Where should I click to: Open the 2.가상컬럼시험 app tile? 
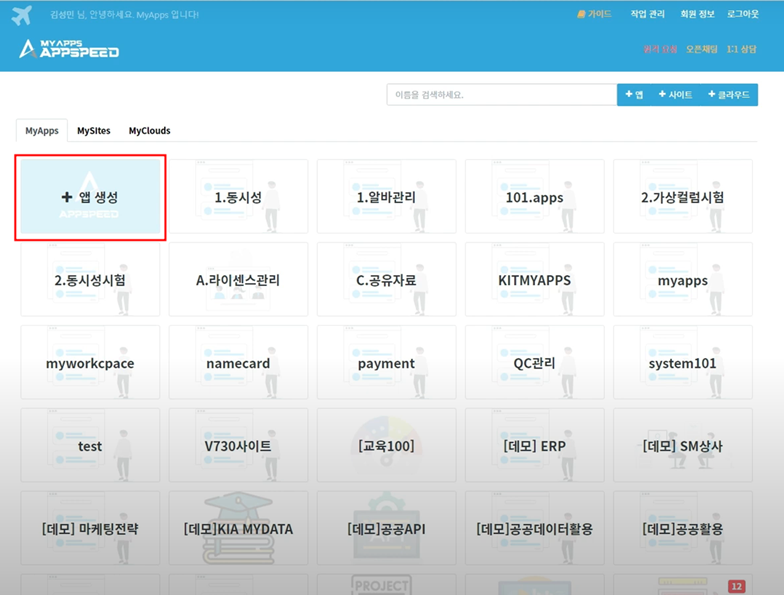click(682, 196)
